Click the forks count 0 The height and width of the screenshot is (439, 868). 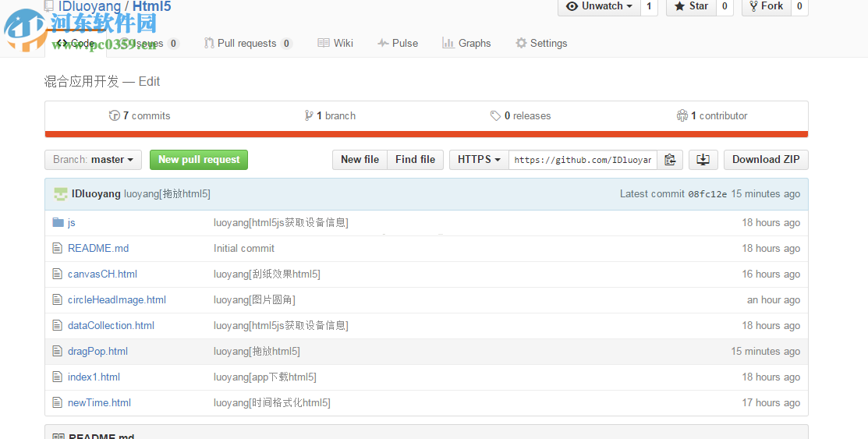pyautogui.click(x=799, y=6)
